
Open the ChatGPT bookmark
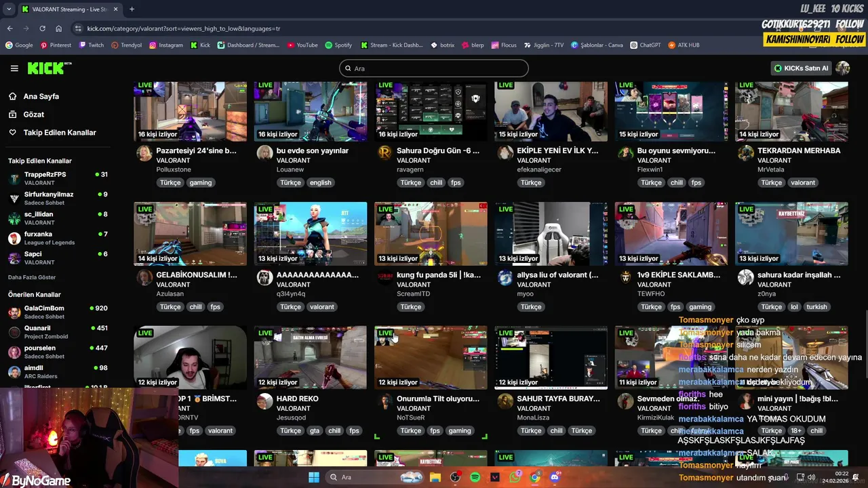[645, 45]
